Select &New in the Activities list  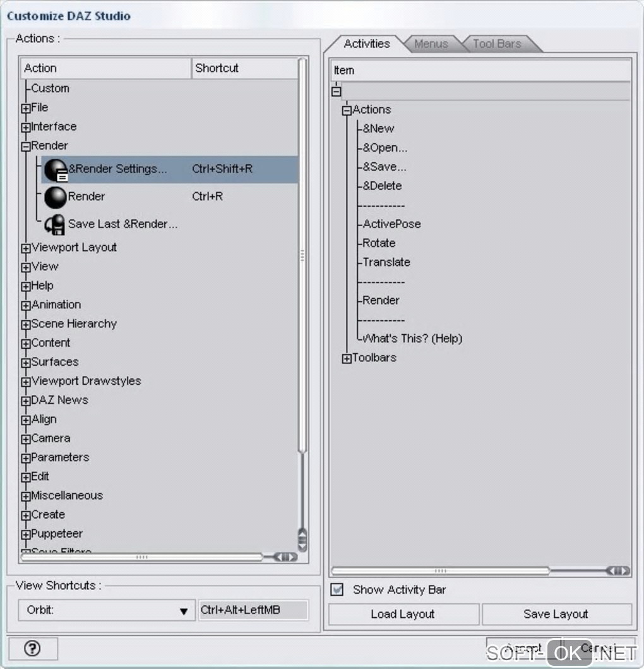point(378,128)
